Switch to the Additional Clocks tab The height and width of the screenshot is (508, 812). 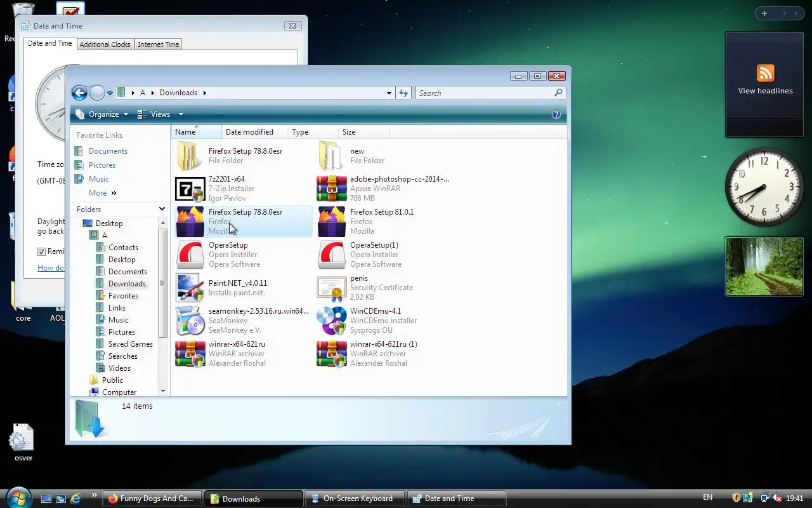[x=105, y=44]
